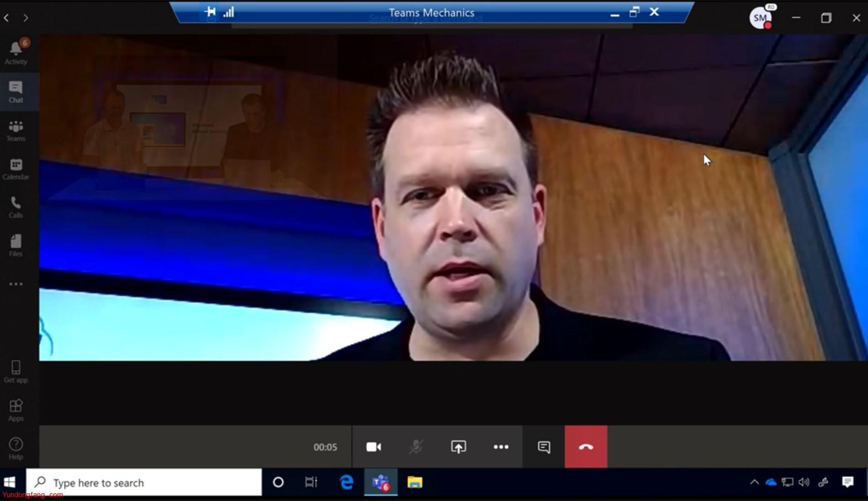Show hidden system tray icons
Screen dimensions: 868x501
[x=754, y=482]
